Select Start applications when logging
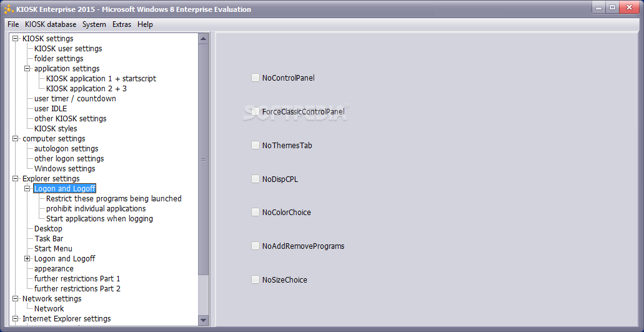 click(99, 219)
